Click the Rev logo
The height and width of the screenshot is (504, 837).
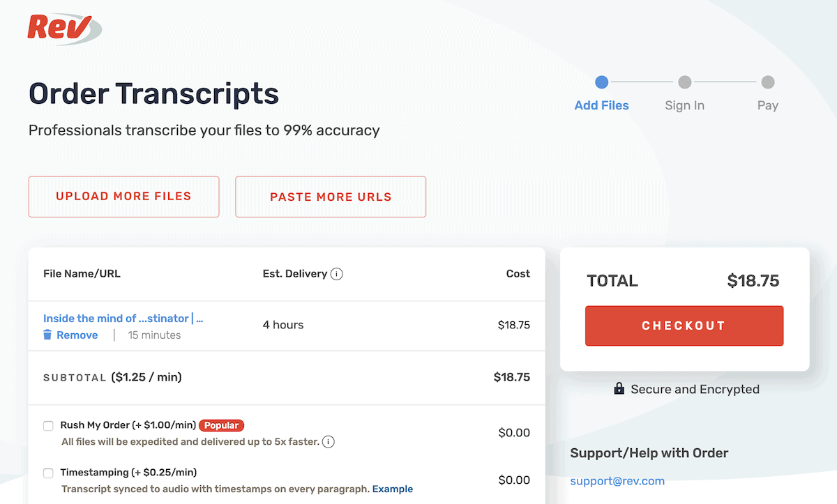[64, 29]
